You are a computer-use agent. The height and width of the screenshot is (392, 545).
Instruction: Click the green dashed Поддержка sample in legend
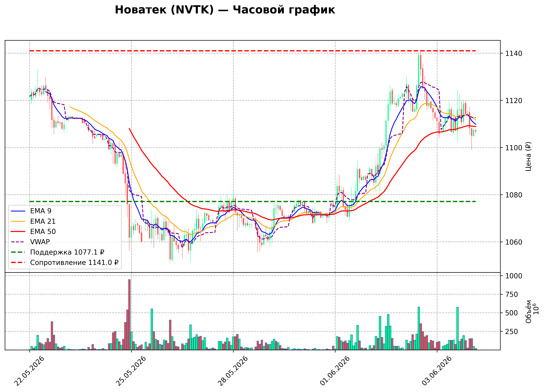click(x=18, y=252)
